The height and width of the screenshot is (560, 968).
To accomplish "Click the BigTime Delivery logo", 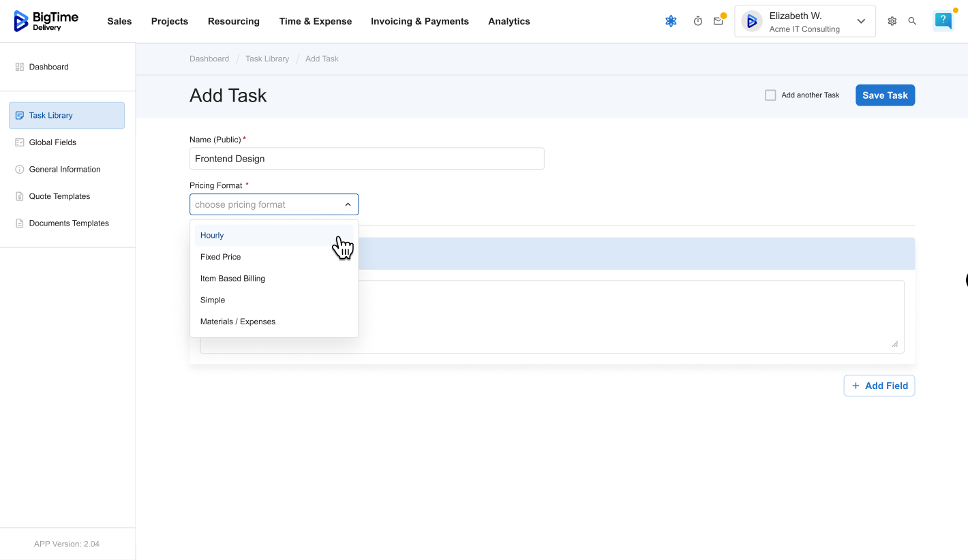I will pyautogui.click(x=46, y=21).
